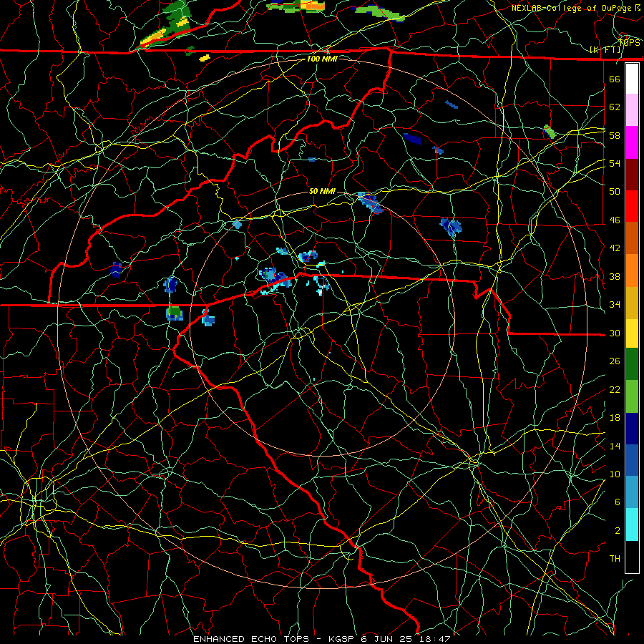The width and height of the screenshot is (644, 644).
Task: Click the light pink band in the scale
Action: 632,110
